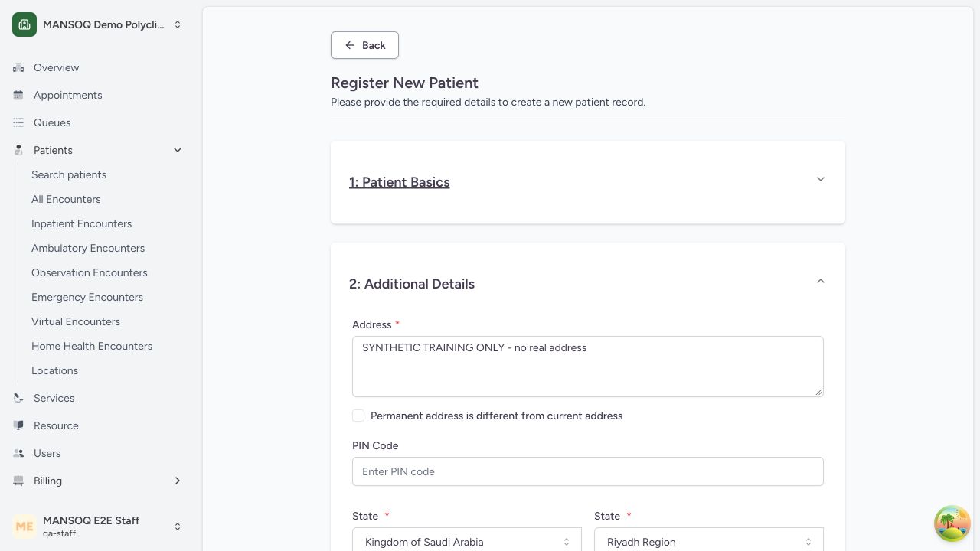The image size is (980, 551).
Task: Open the Riyadh Region dropdown
Action: [x=709, y=541]
